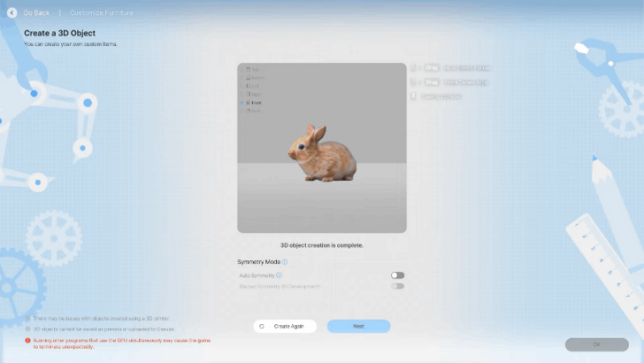Select the Right view radio button
Viewport: 644px width, 363px height.
tap(241, 94)
